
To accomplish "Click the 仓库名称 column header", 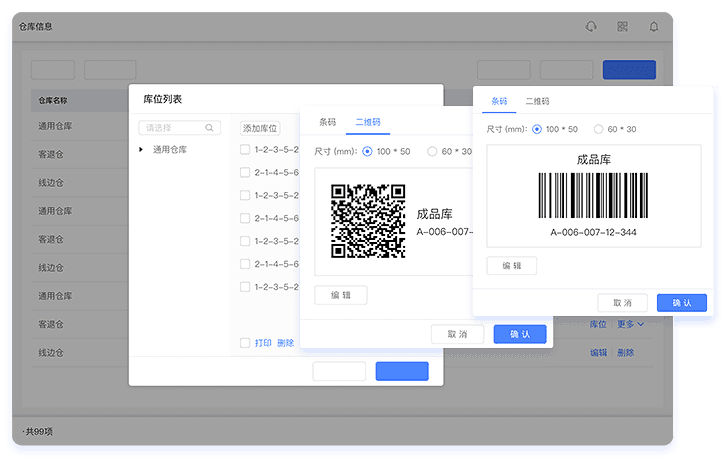I will point(53,100).
